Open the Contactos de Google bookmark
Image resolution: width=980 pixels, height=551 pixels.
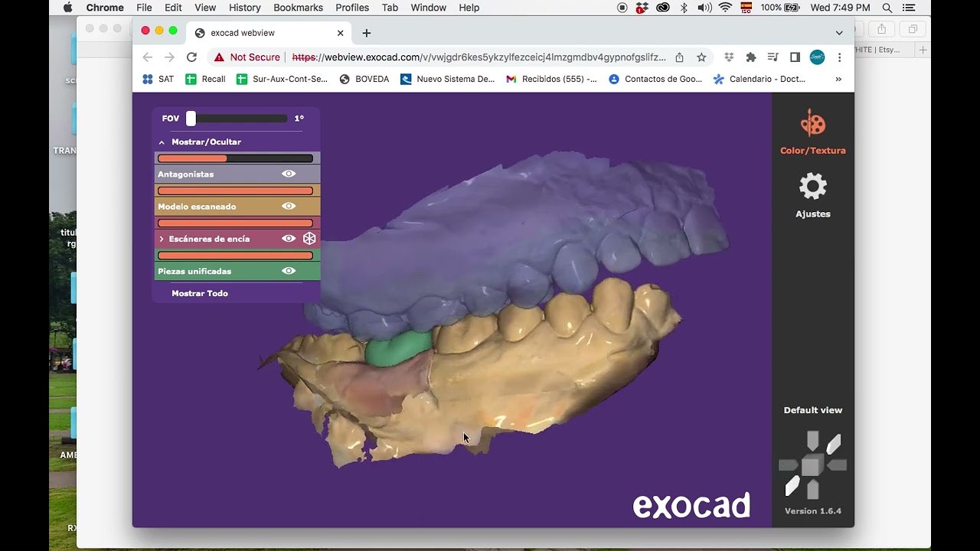(655, 79)
